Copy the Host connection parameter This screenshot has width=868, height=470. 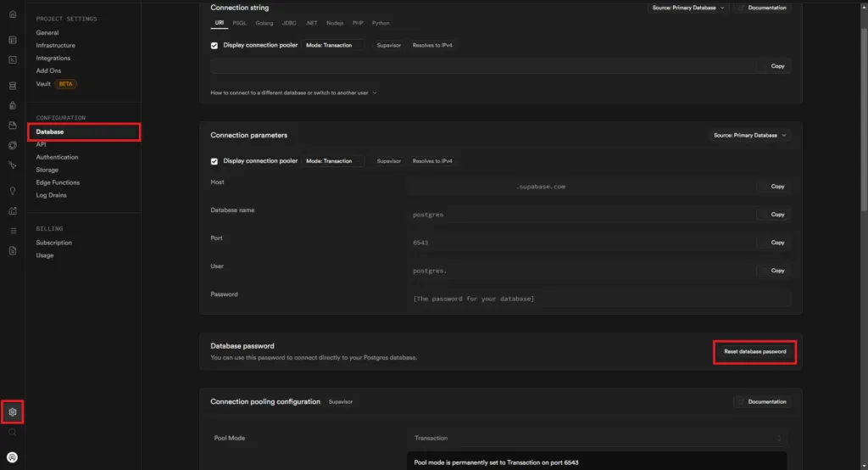772,187
